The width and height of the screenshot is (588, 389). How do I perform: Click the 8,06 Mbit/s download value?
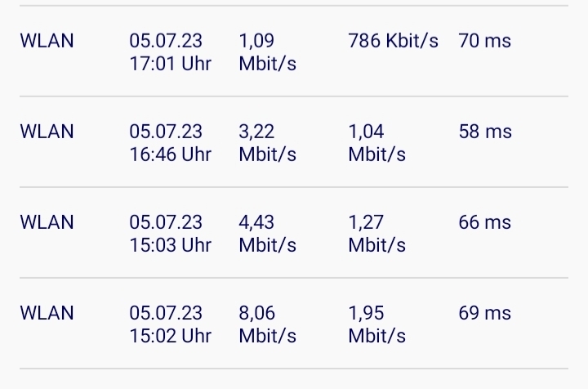267,324
